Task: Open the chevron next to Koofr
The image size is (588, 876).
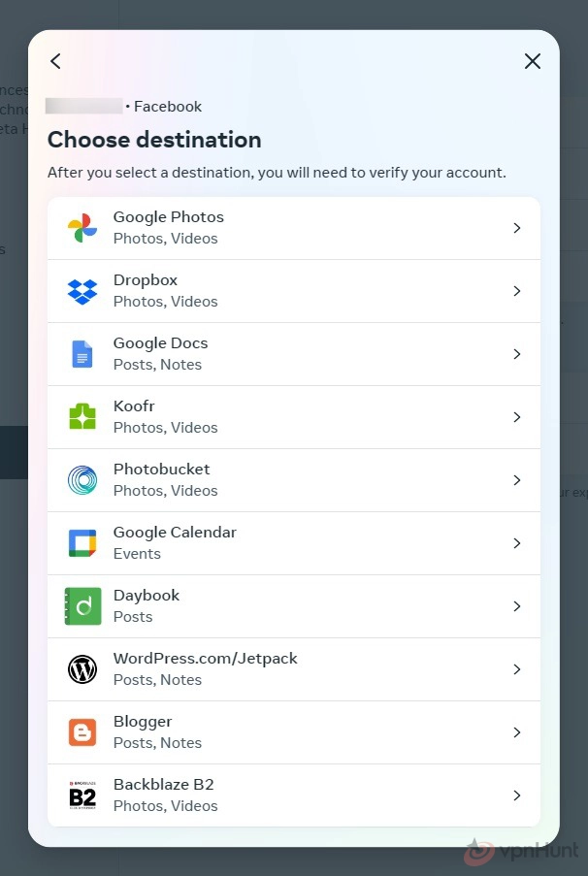Action: click(x=517, y=417)
